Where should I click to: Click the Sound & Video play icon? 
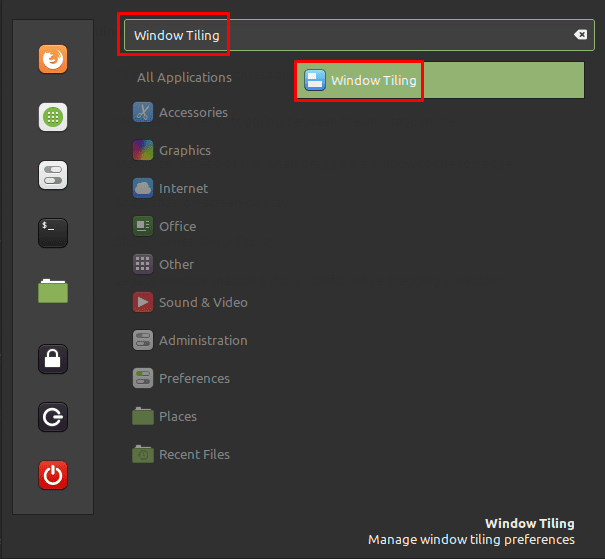[x=143, y=302]
